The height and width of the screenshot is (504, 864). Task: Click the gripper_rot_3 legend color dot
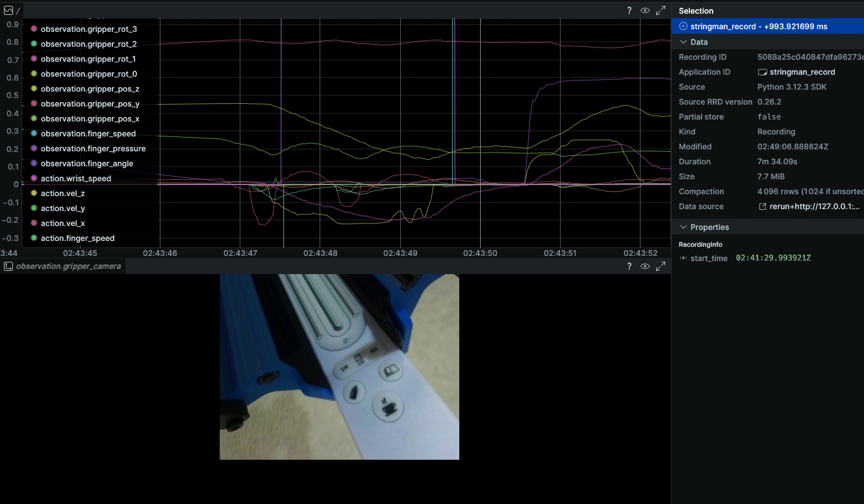tap(34, 29)
